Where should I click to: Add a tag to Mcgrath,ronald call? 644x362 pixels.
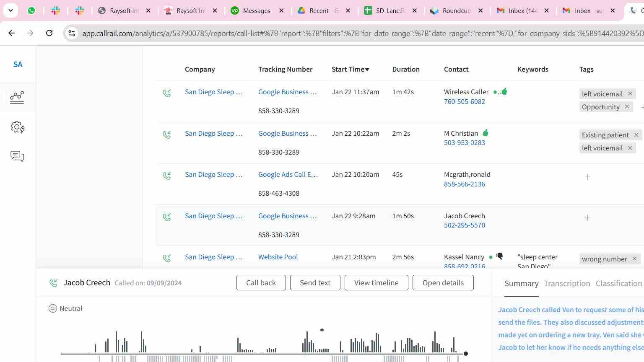[x=587, y=177]
